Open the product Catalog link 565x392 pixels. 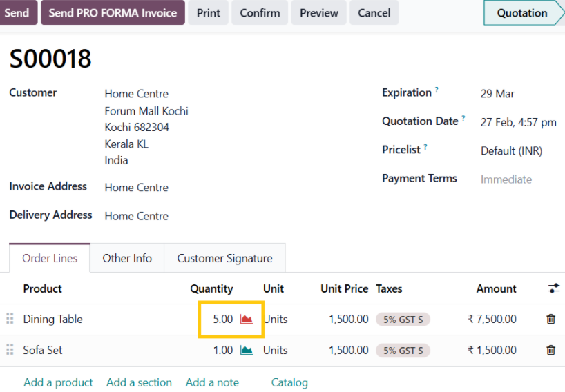tap(289, 382)
